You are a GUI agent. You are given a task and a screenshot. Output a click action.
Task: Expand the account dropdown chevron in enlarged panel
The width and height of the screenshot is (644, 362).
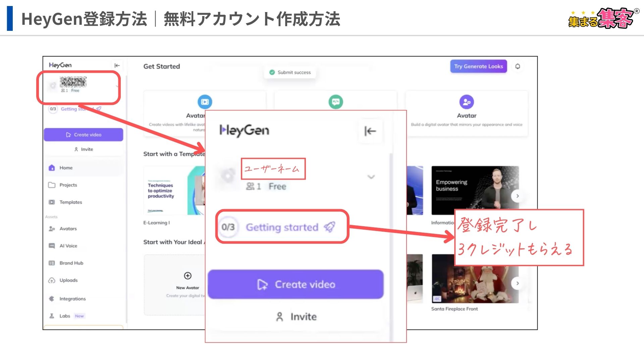pos(371,177)
